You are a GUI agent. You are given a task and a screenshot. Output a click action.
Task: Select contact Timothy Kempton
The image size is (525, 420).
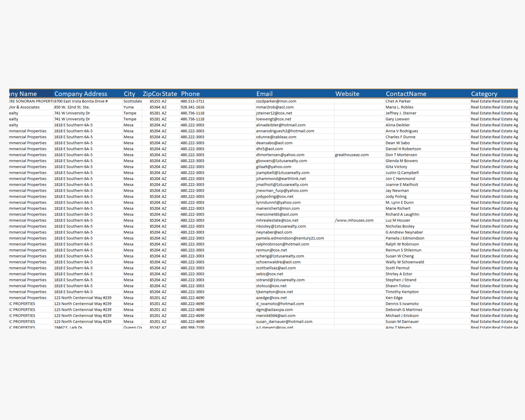pos(402,292)
